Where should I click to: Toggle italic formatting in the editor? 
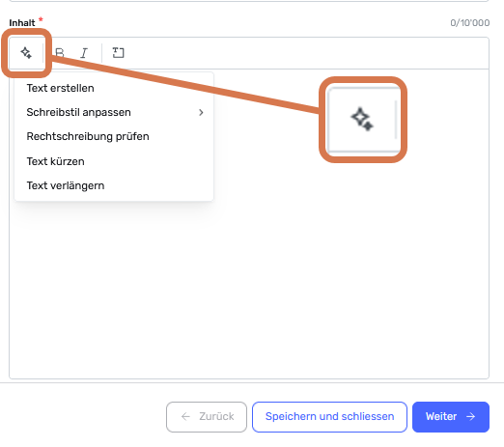pos(84,53)
